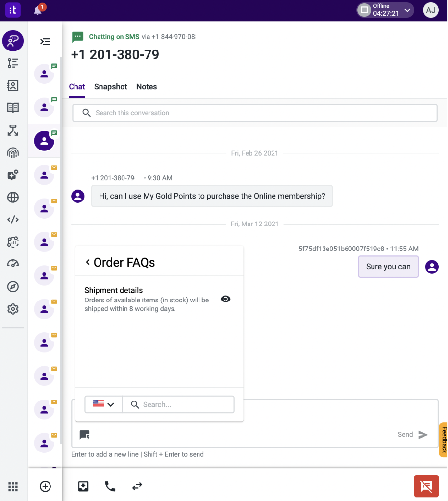
Task: Open the notifications bell
Action: coord(38,10)
